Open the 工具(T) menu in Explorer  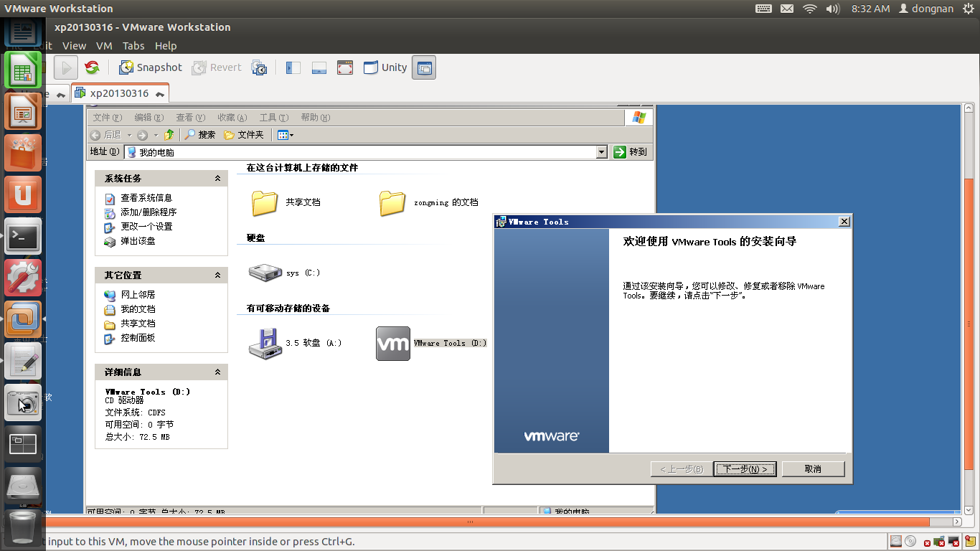click(x=274, y=118)
